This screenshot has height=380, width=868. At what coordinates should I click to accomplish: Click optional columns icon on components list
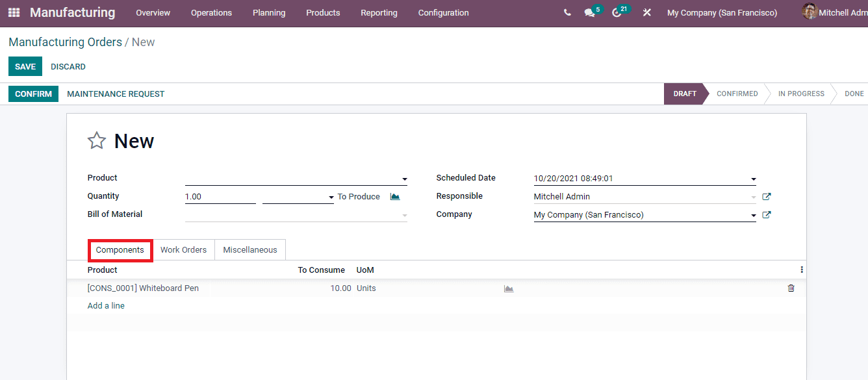click(801, 269)
